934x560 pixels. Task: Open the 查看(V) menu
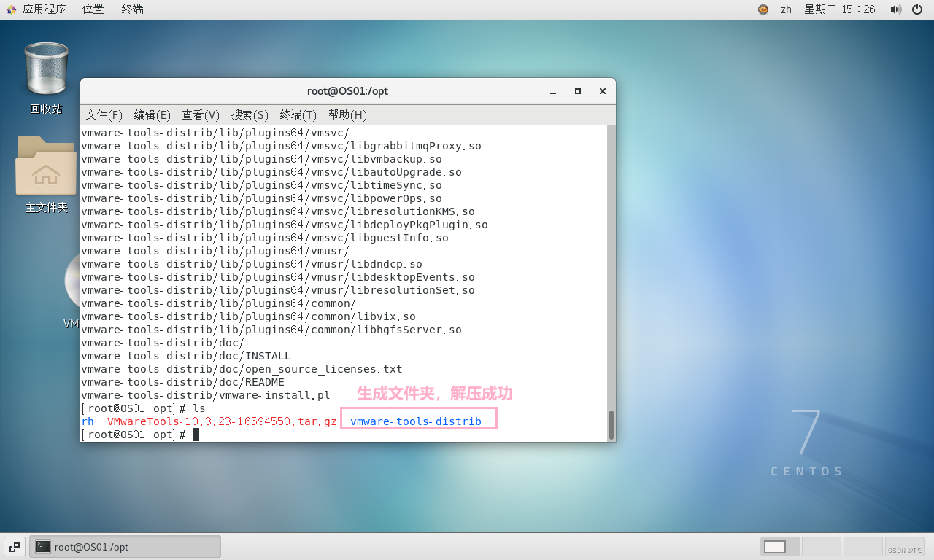click(x=200, y=114)
